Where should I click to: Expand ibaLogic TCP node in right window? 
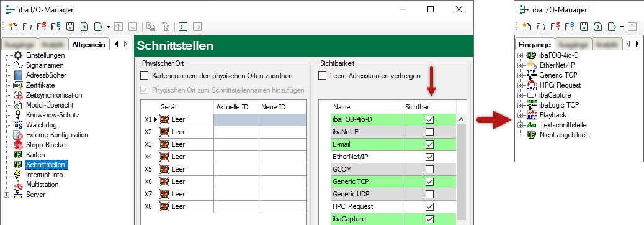pos(520,105)
